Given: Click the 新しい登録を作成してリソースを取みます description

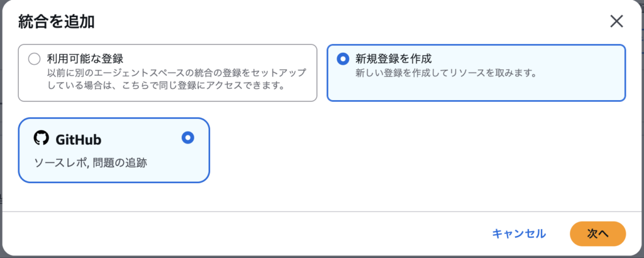Looking at the screenshot, I should coord(446,73).
